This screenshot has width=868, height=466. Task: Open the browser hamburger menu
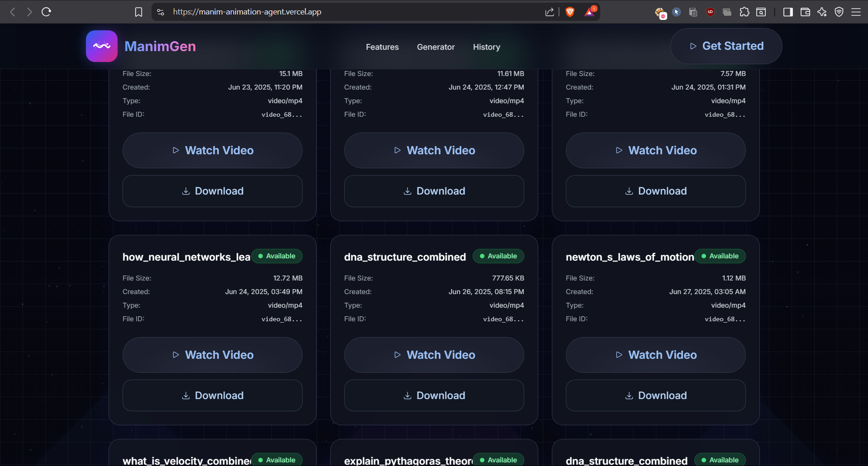point(856,12)
